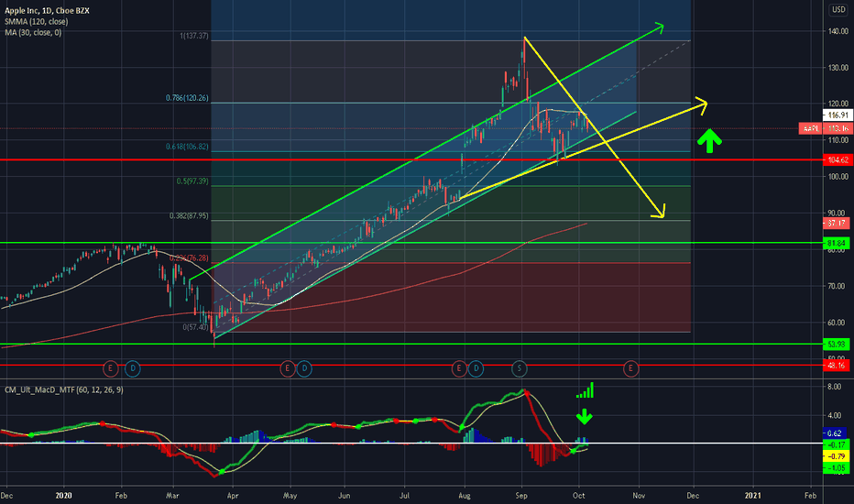
Task: Select the red 48.16 line price label
Action: [x=836, y=365]
